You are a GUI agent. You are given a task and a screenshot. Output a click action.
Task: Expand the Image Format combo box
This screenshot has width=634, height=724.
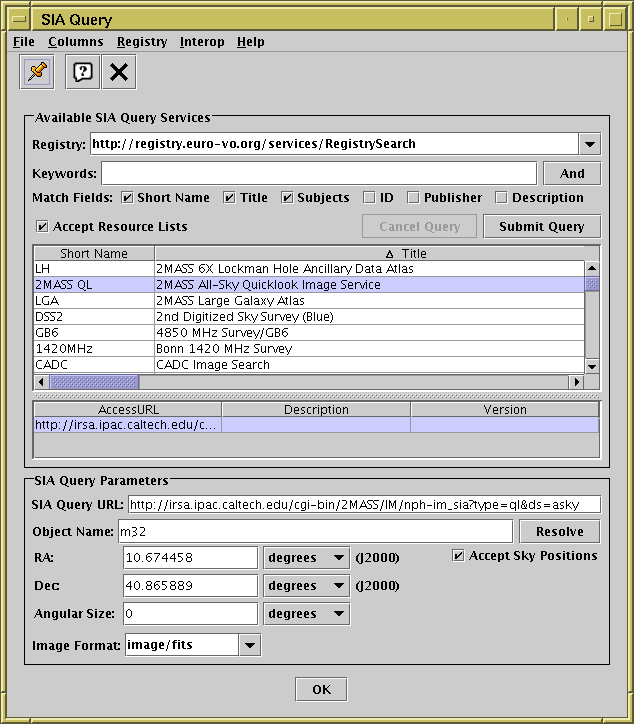(x=250, y=645)
